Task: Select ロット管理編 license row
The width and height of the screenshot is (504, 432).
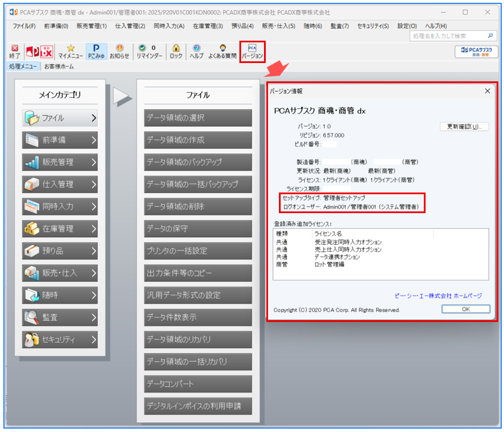Action: pyautogui.click(x=380, y=264)
